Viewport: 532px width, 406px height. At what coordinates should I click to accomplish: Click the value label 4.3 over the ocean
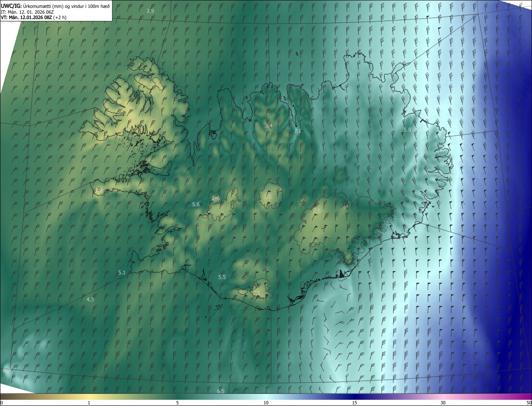[x=90, y=299]
